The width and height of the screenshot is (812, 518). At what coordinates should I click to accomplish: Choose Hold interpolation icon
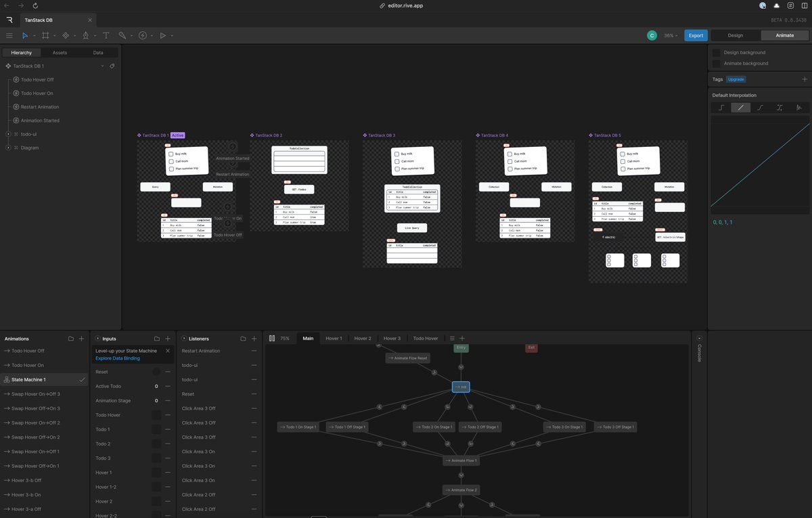(x=721, y=108)
